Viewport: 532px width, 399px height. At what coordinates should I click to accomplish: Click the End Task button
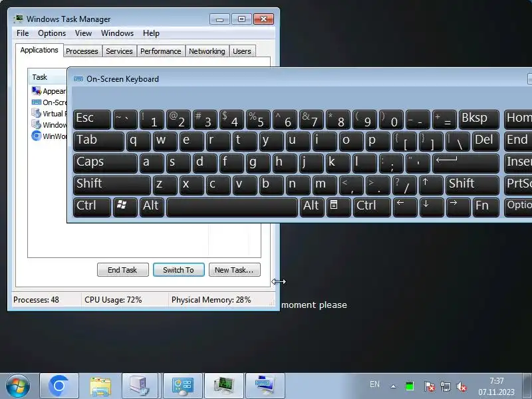point(123,270)
